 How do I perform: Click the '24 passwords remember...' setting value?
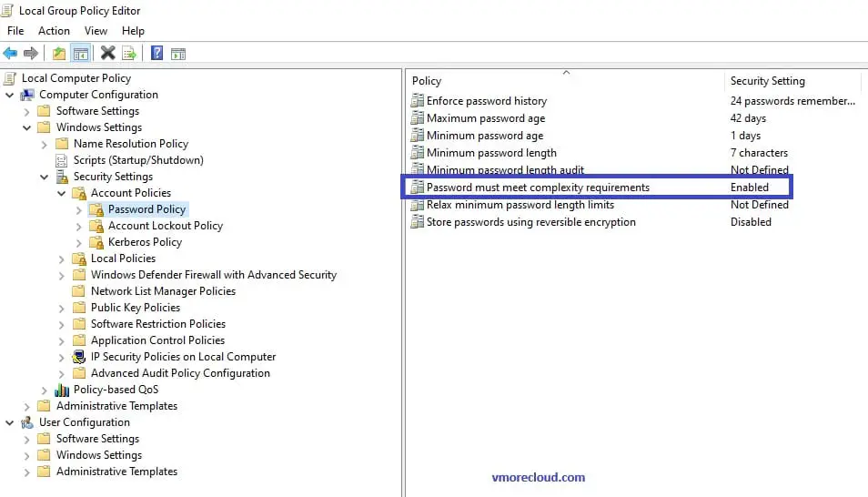coord(792,101)
